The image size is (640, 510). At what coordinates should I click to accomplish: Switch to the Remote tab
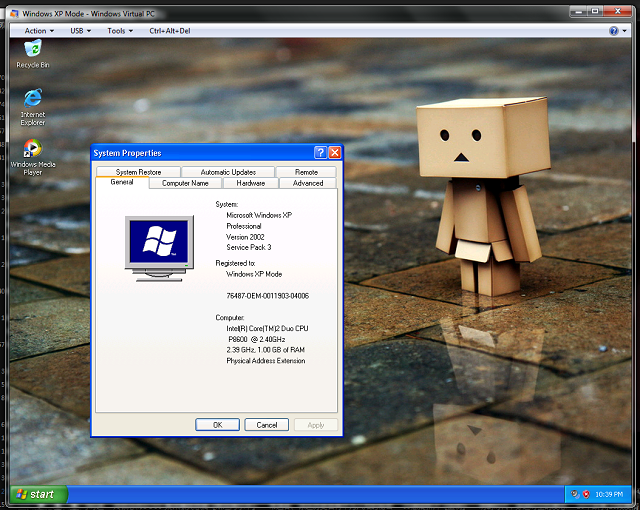306,172
